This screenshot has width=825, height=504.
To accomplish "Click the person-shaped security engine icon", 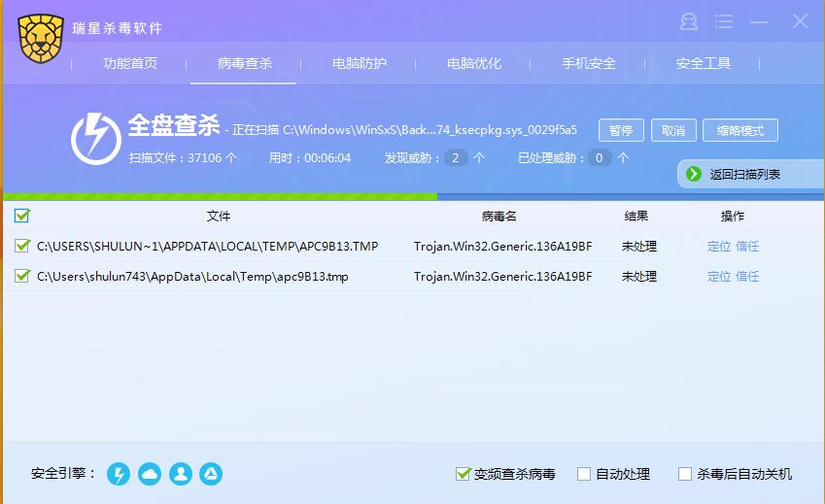I will [181, 474].
